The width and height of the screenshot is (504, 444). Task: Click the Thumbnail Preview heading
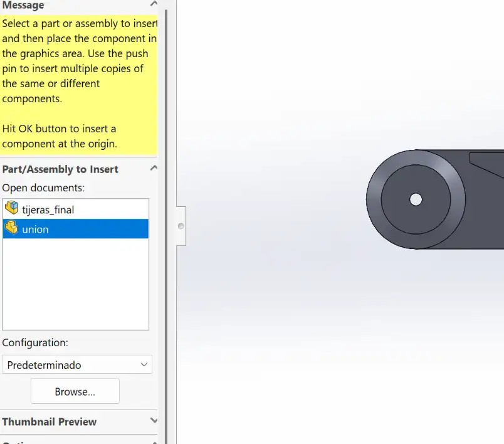[49, 422]
